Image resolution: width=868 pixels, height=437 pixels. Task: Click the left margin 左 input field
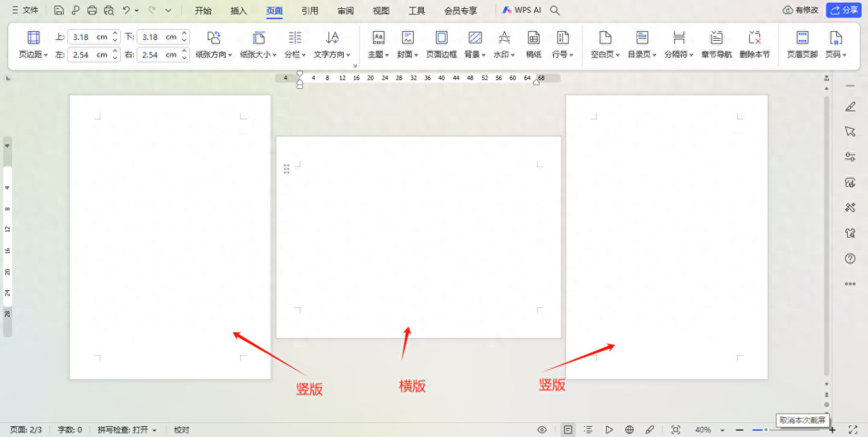coord(94,54)
